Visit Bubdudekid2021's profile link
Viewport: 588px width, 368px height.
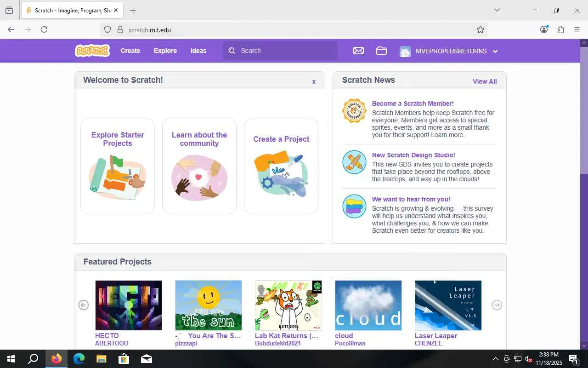[278, 344]
